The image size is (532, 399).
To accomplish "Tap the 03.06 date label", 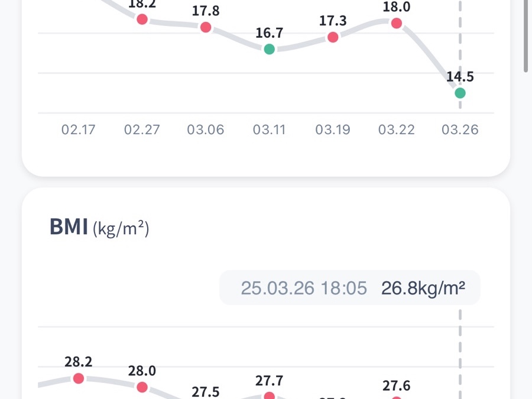I will (x=206, y=130).
